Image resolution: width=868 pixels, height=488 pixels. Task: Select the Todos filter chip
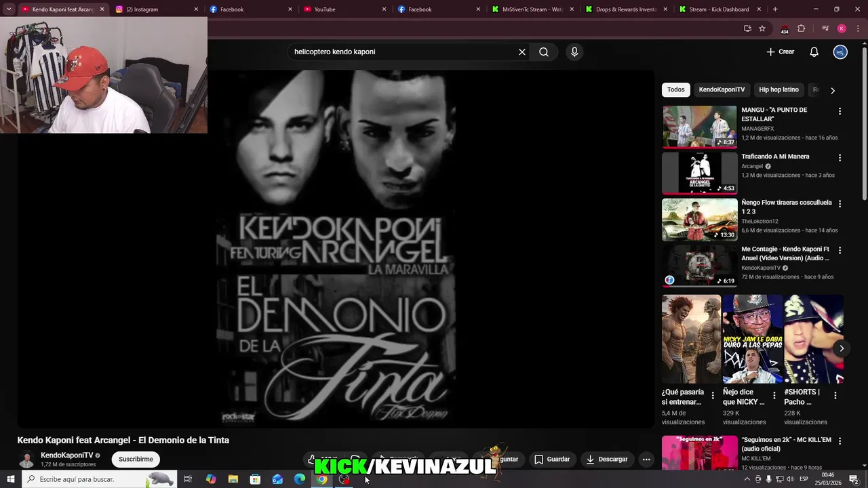click(x=676, y=89)
